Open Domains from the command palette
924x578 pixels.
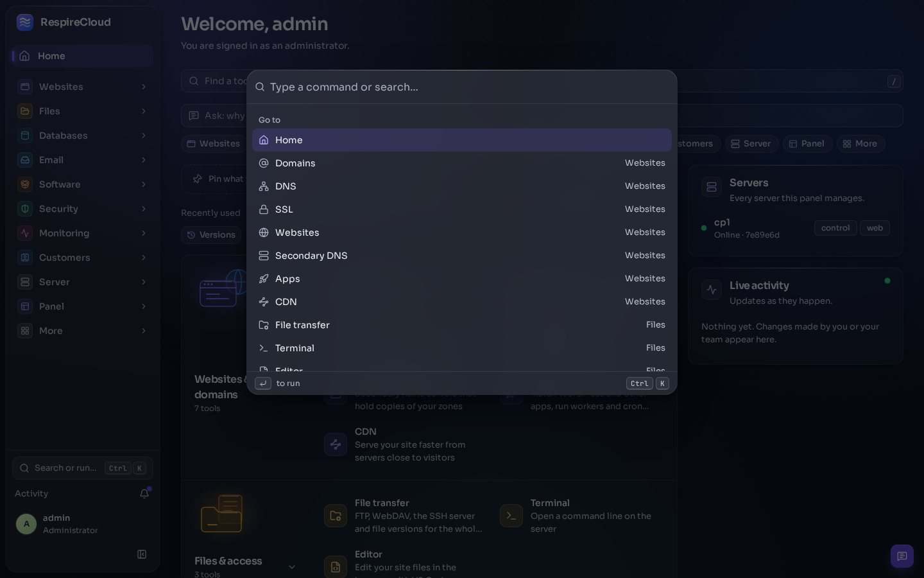461,163
